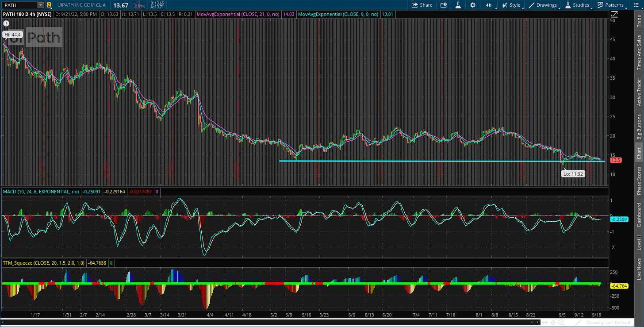Open the Share menu
Image resolution: width=644 pixels, height=327 pixels.
tap(422, 5)
